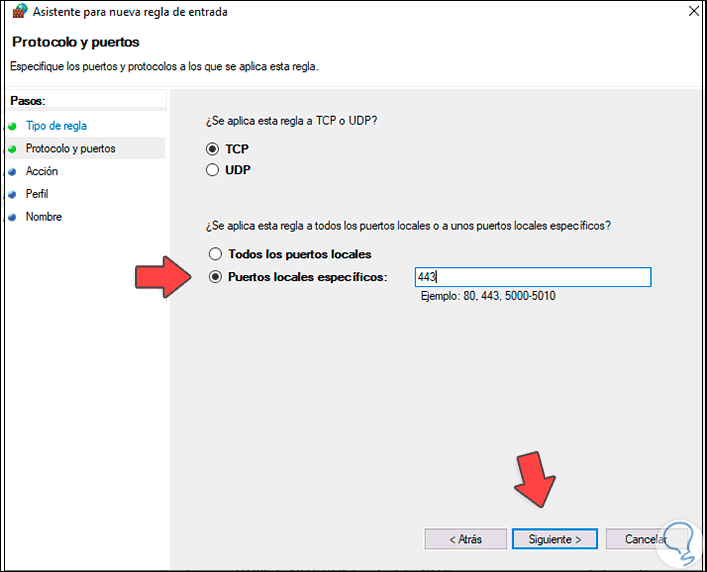Open the Nombre step
Viewport: 707px width, 572px height.
pyautogui.click(x=44, y=217)
